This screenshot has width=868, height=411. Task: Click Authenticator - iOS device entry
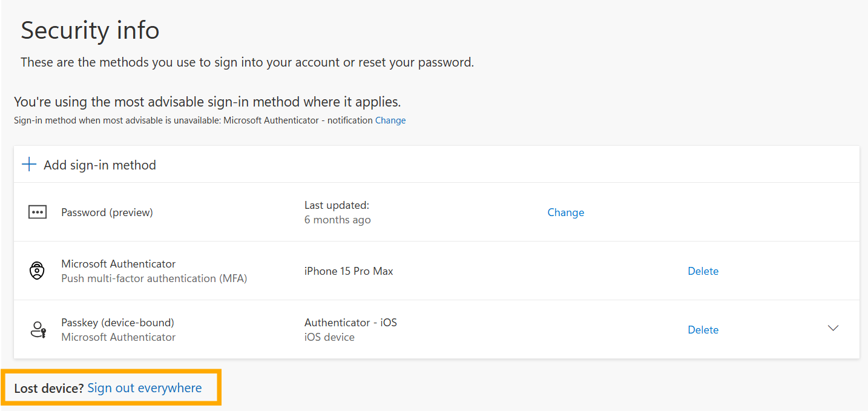coord(350,323)
